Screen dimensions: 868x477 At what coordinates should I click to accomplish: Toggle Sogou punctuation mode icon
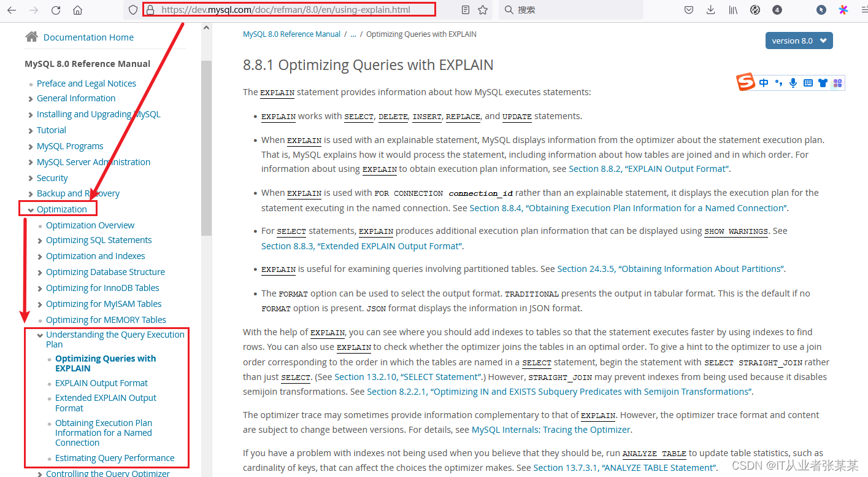[x=778, y=83]
